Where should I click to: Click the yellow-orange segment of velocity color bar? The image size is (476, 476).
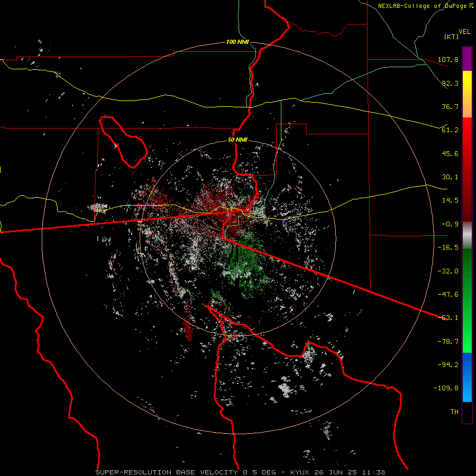[467, 94]
